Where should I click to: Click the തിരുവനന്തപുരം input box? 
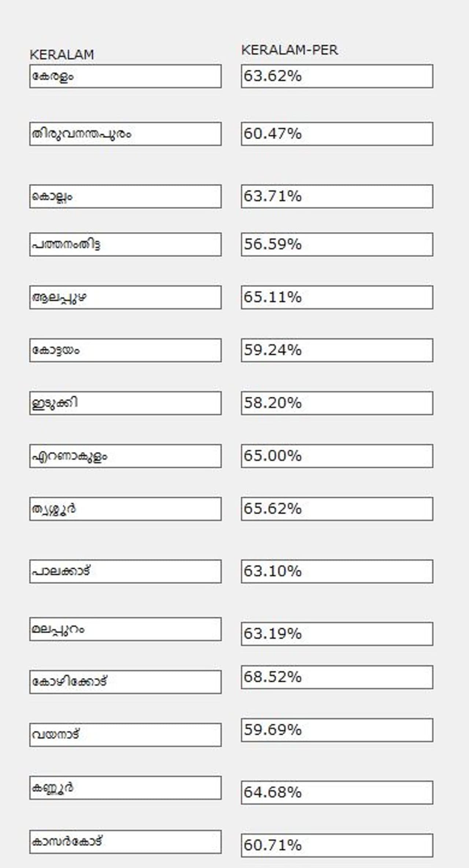[x=125, y=134]
